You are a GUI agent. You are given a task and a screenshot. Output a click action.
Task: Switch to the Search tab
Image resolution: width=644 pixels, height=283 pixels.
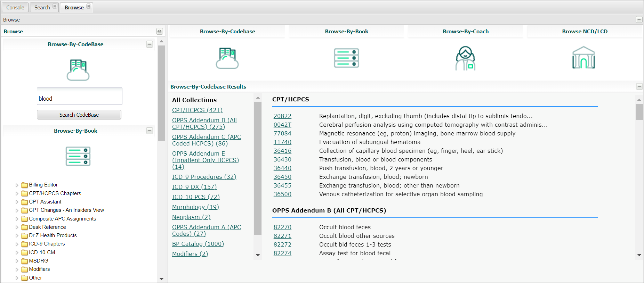click(x=42, y=8)
